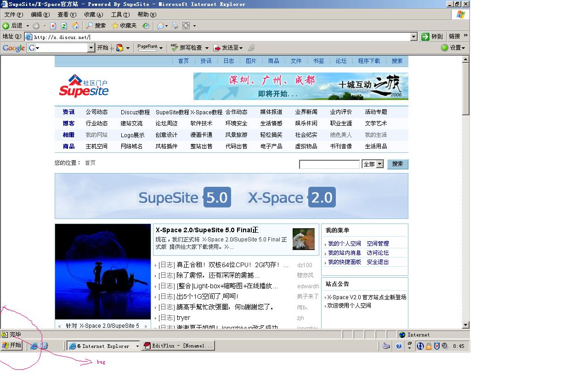
Task: Open the 帮助(H) menu
Action: (x=147, y=15)
